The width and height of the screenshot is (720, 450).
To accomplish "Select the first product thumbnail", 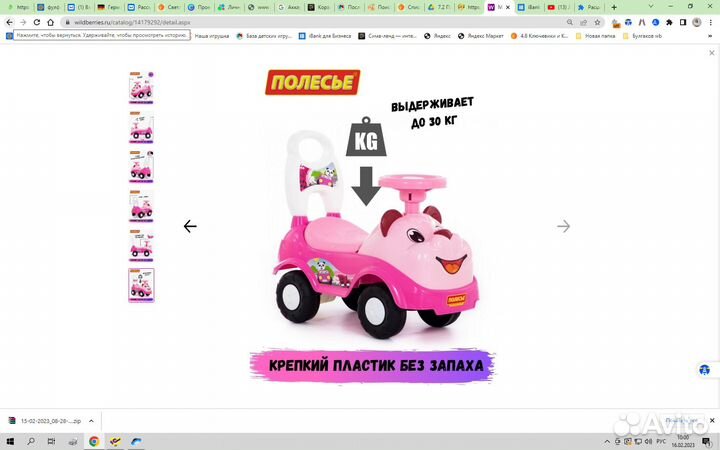I will (141, 88).
